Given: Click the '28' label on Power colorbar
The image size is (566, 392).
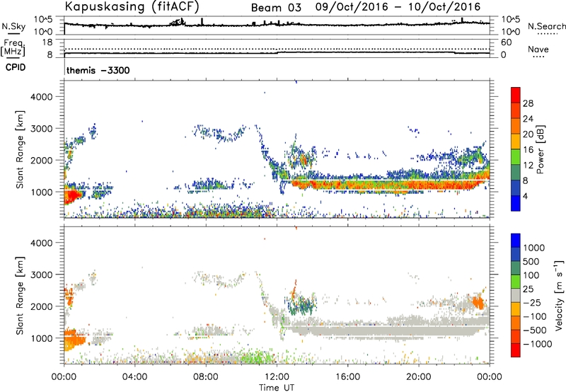Looking at the screenshot, I should point(528,103).
